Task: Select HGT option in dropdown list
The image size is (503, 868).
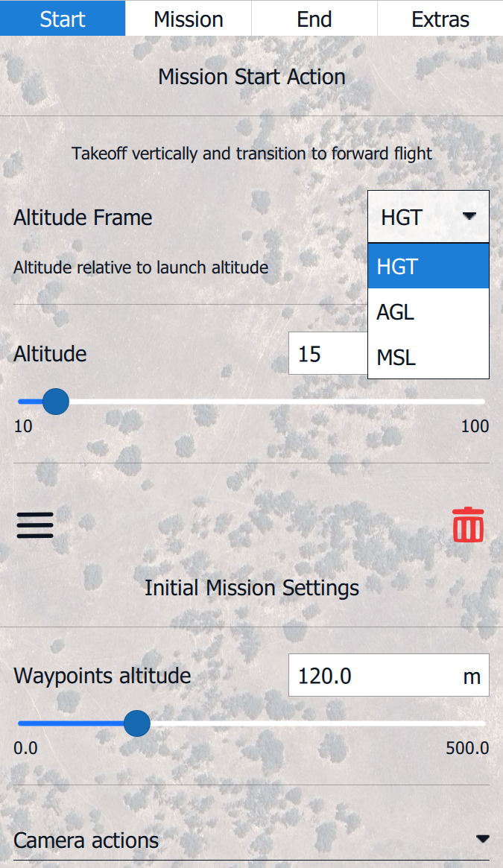Action: (428, 266)
